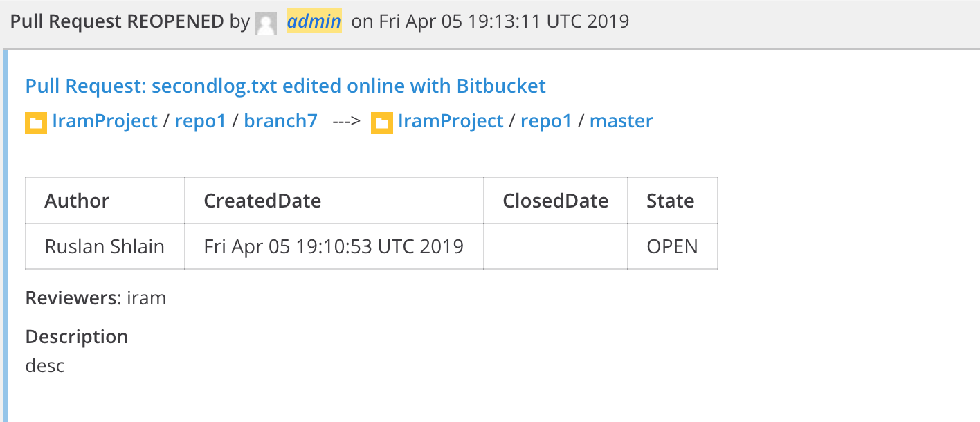Image resolution: width=980 pixels, height=422 pixels.
Task: Click the Author column header
Action: point(105,201)
